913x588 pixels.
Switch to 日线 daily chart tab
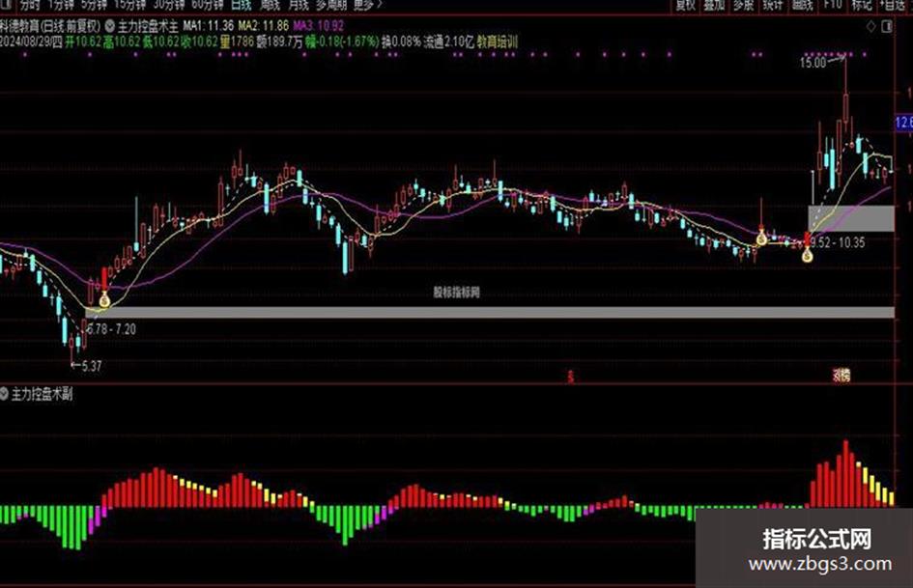pos(242,5)
